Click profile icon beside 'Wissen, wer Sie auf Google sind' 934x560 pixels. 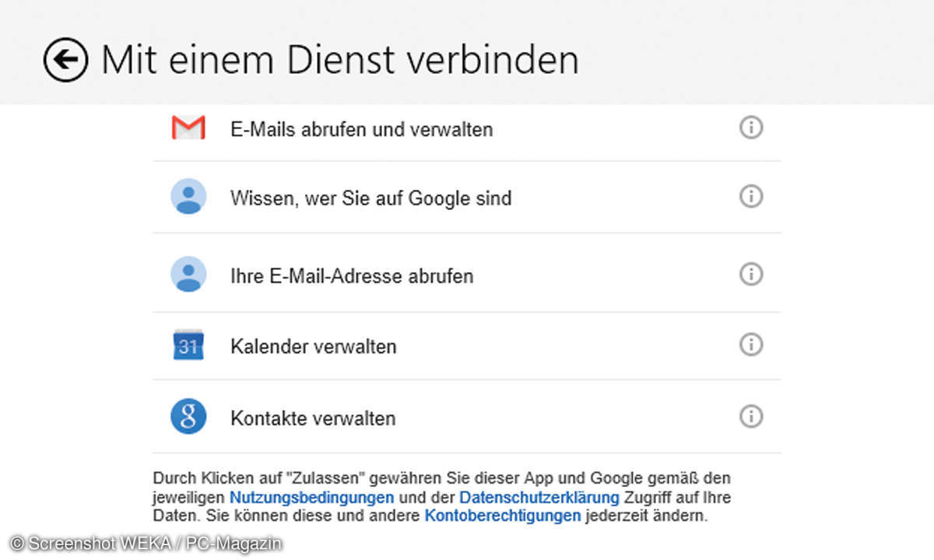point(188,197)
